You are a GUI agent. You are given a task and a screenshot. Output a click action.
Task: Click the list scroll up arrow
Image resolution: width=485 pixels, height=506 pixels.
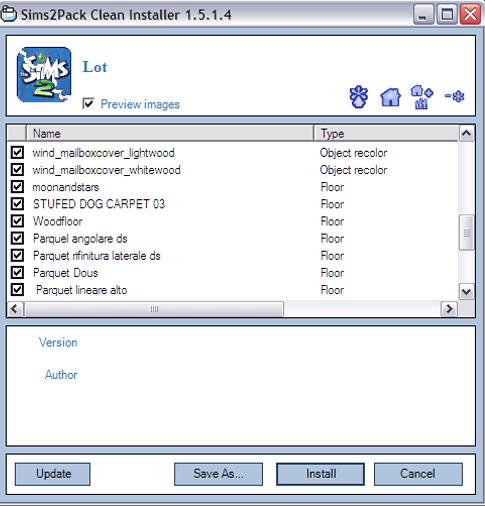[x=466, y=134]
